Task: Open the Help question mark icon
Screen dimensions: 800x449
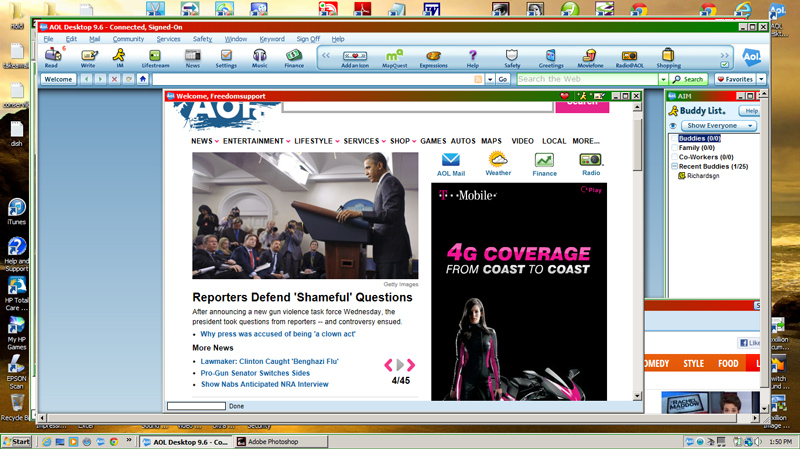Action: [472, 59]
